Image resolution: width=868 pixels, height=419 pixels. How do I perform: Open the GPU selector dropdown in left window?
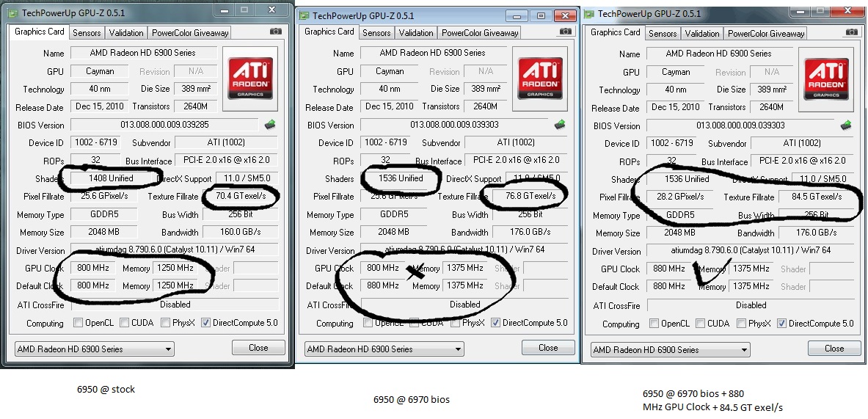[94, 349]
